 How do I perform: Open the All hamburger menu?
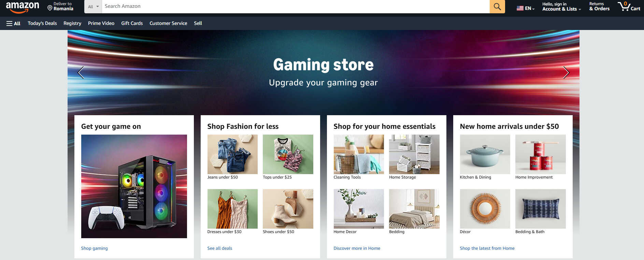tap(14, 24)
